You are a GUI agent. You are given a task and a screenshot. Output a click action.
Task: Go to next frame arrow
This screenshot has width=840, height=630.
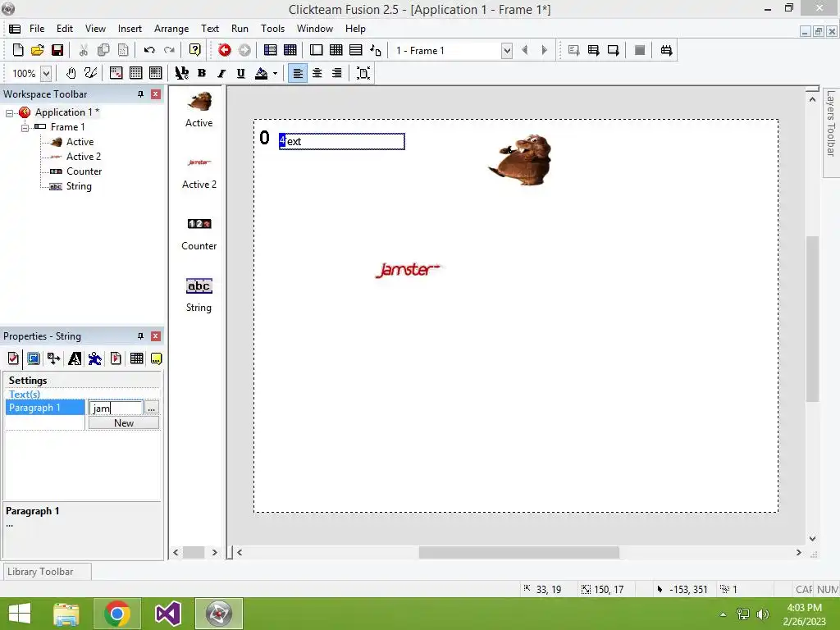(x=545, y=50)
